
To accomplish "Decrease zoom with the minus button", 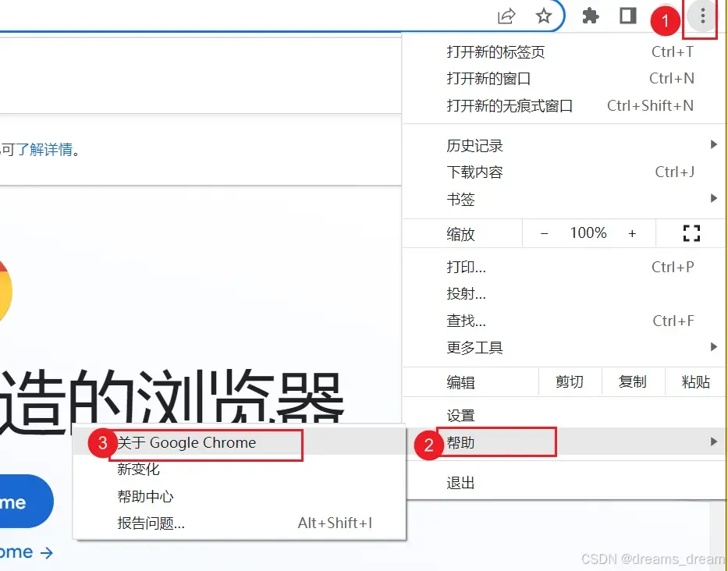I will click(544, 233).
